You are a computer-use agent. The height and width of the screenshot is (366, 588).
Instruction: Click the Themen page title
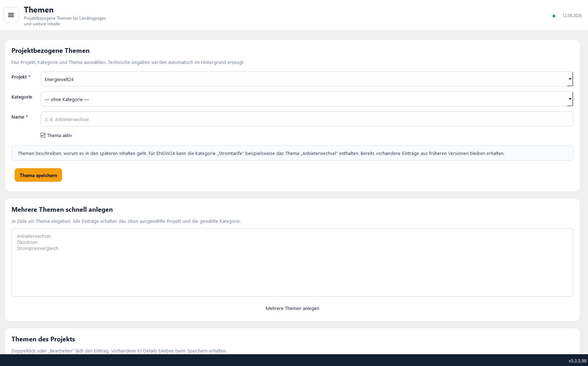pyautogui.click(x=39, y=10)
